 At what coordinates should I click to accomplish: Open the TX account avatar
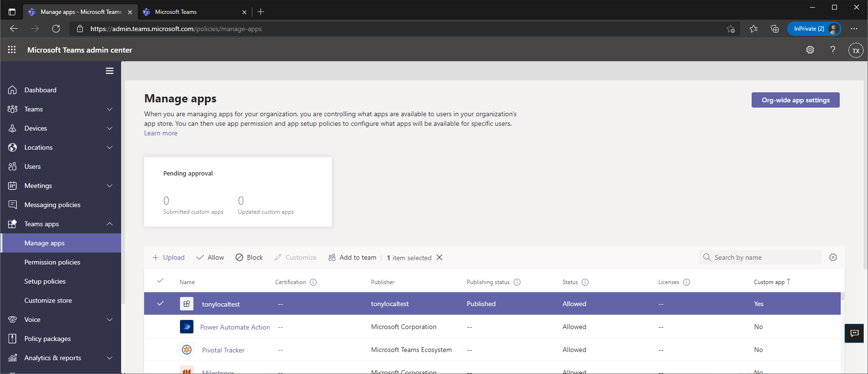click(x=856, y=50)
